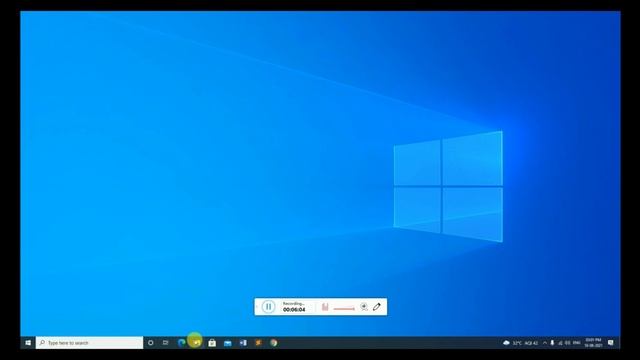
Task: Launch Microsoft Word from taskbar
Action: (243, 343)
